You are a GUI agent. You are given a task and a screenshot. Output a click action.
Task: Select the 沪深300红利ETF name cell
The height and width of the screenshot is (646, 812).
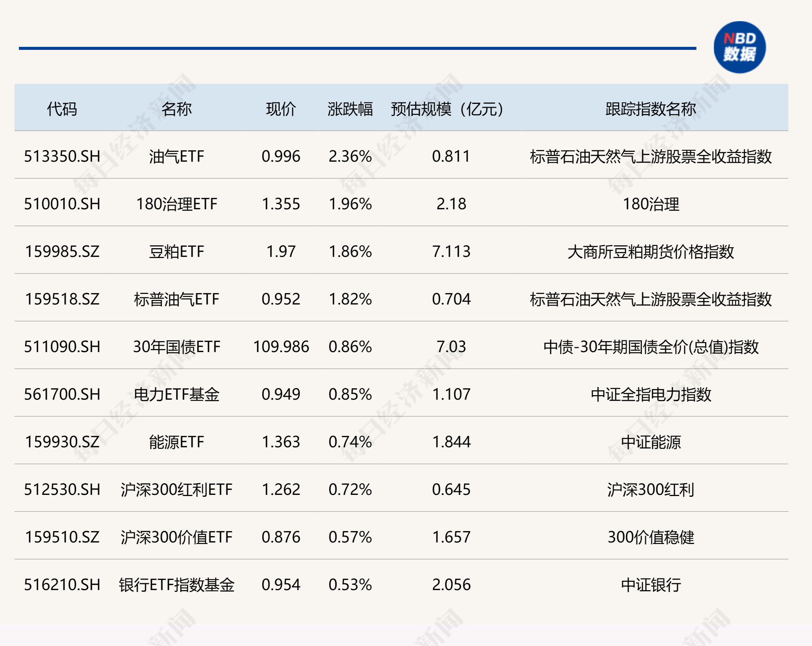(x=176, y=490)
